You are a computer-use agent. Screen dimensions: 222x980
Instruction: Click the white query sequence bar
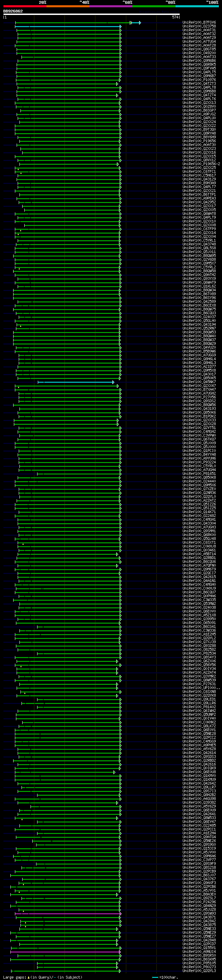pyautogui.click(x=92, y=14)
